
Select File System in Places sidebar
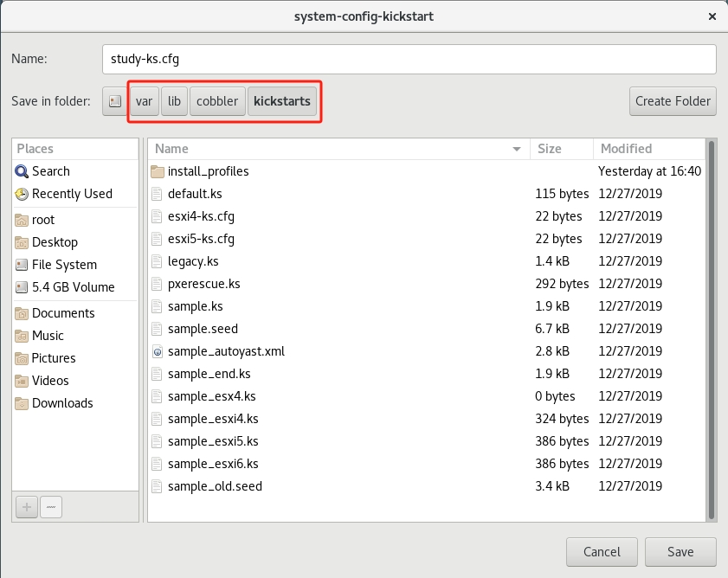[63, 265]
